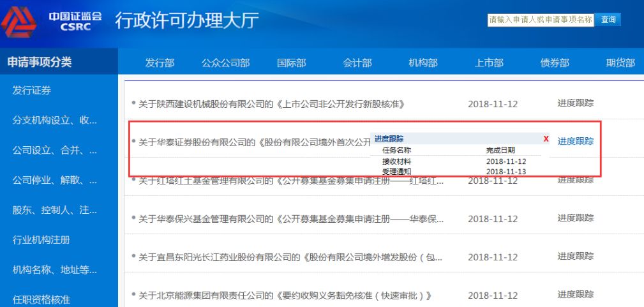Open 机构名称、地址等... sidebar category

(x=55, y=270)
